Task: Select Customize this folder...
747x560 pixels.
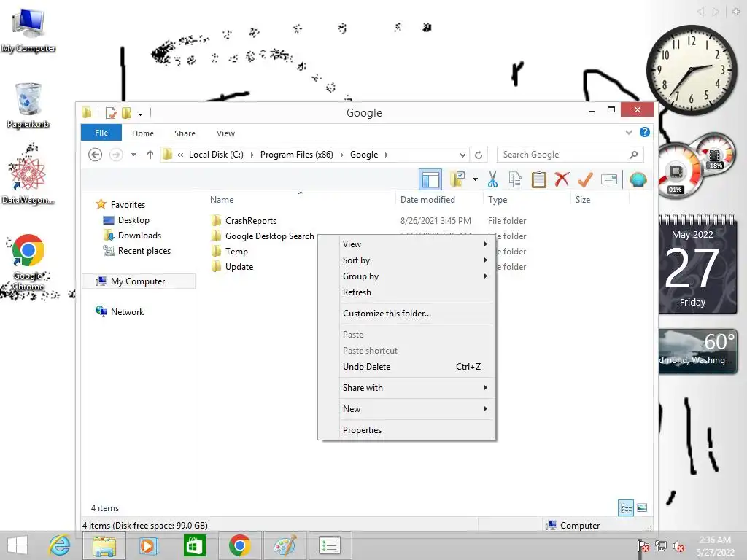Action: [415, 314]
